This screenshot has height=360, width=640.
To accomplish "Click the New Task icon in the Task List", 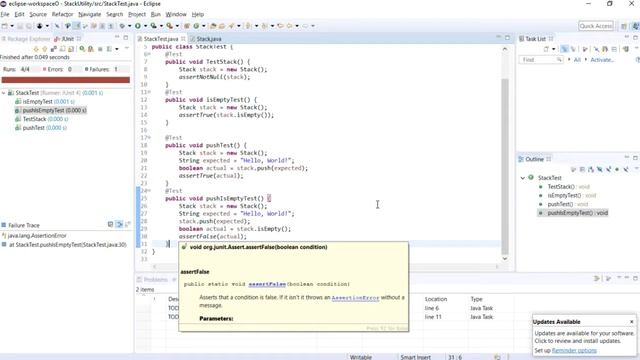I will 546,49.
